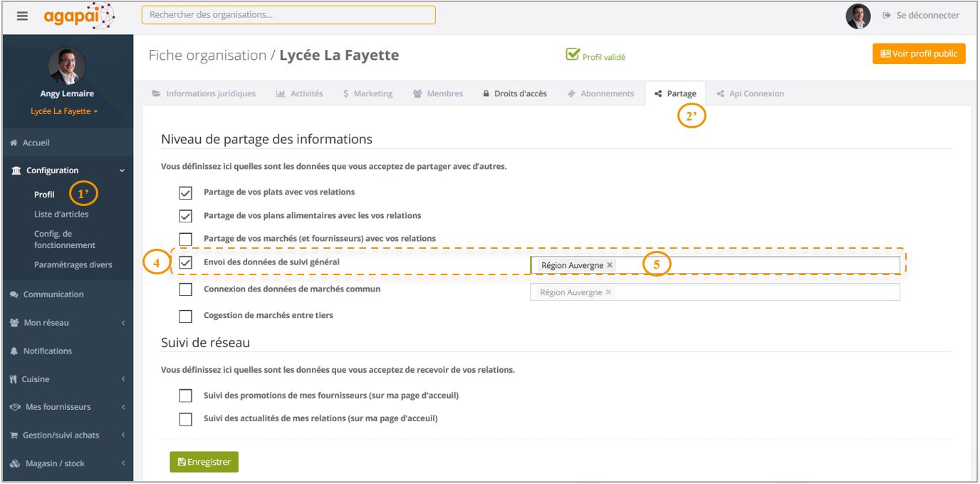The image size is (980, 484).
Task: Uncheck Partage de vos plats checkbox
Action: pyautogui.click(x=186, y=192)
